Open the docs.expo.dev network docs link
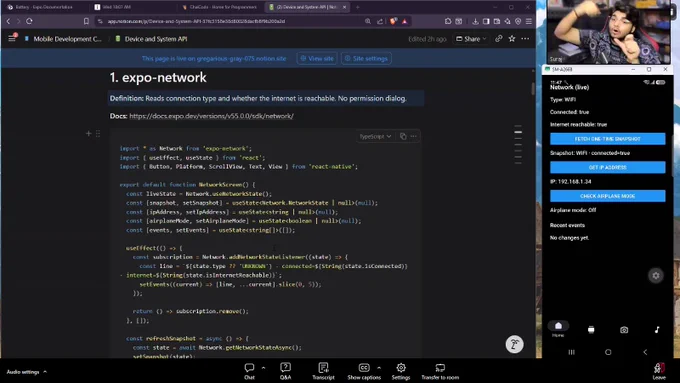Image resolution: width=680 pixels, height=383 pixels. pyautogui.click(x=211, y=116)
